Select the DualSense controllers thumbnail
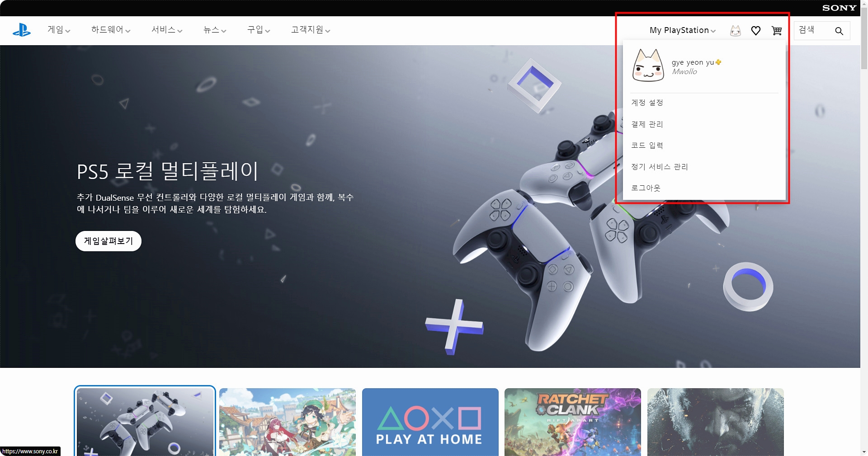Image resolution: width=868 pixels, height=456 pixels. 145,422
